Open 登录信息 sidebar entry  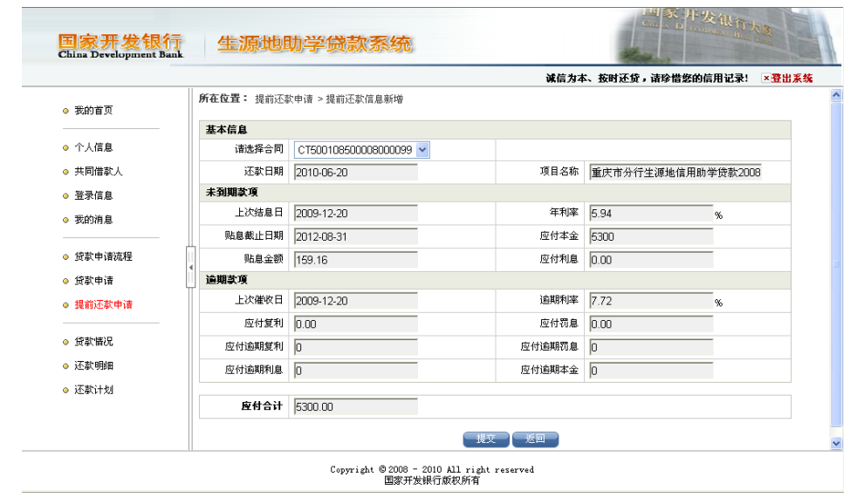[x=93, y=195]
